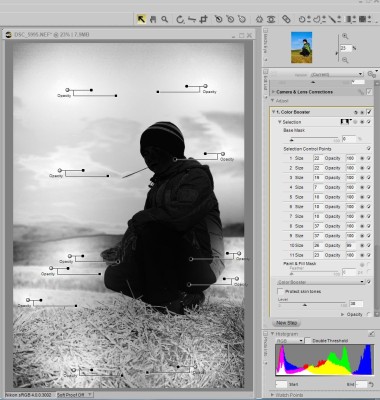This screenshot has height=400, width=380.
Task: Adjust the Color Booster Level slider handle
Action: 304,305
